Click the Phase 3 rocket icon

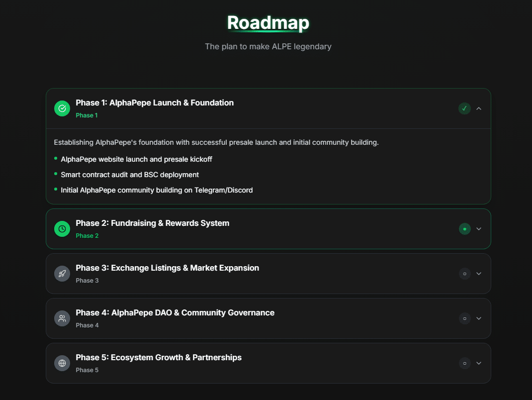[x=62, y=274]
